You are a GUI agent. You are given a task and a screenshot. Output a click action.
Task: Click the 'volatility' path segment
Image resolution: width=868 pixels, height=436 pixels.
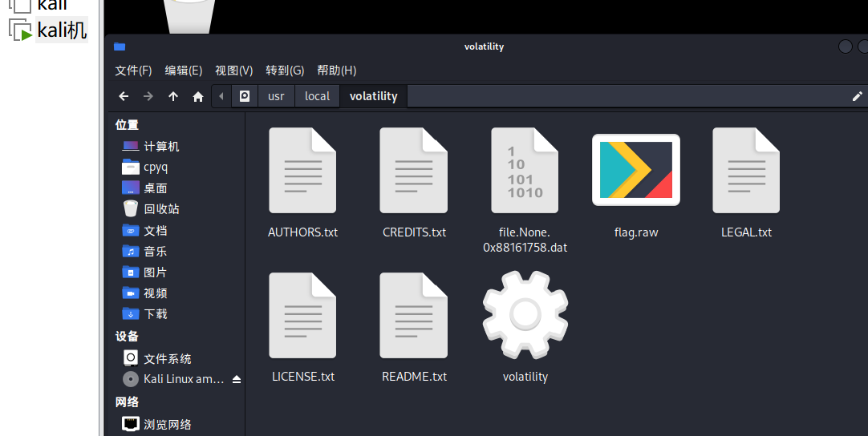pyautogui.click(x=374, y=96)
